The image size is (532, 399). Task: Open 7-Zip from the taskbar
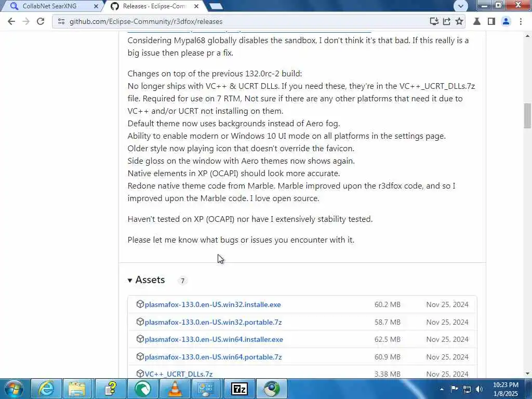[239, 389]
